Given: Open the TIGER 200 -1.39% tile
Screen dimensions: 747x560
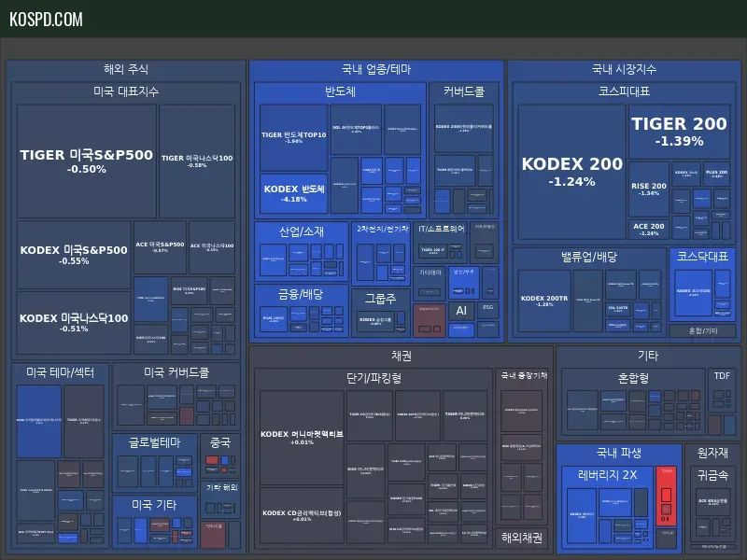Looking at the screenshot, I should tap(680, 132).
